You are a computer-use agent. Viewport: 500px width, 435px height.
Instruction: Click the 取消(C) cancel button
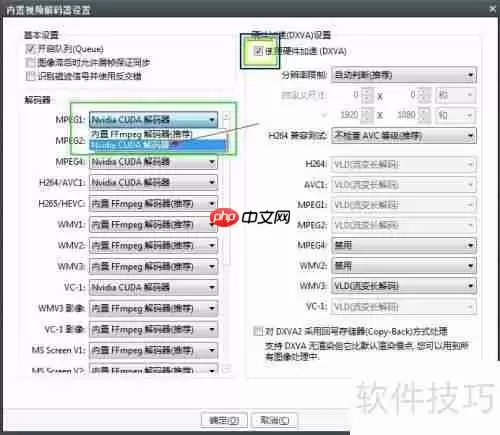(274, 420)
